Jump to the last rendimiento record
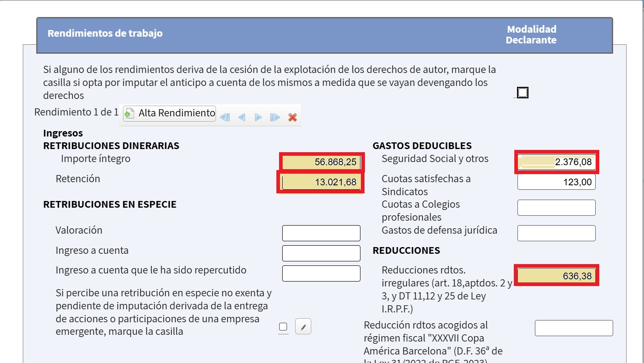 tap(275, 117)
